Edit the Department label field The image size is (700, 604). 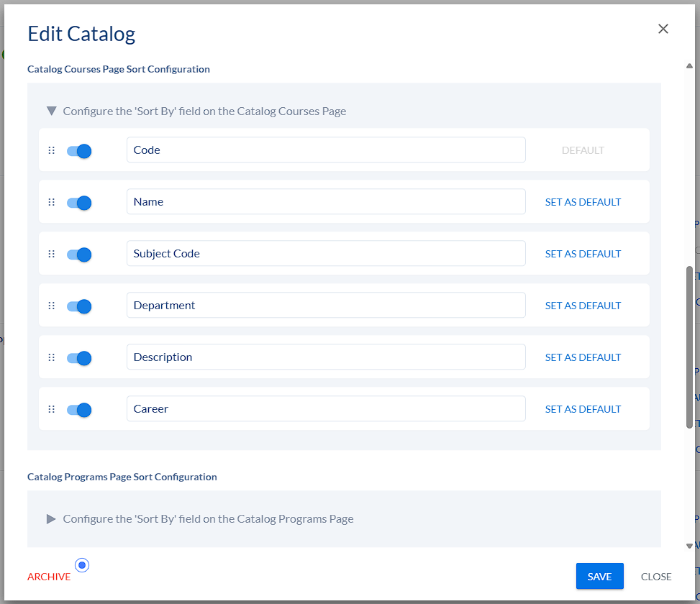(326, 305)
